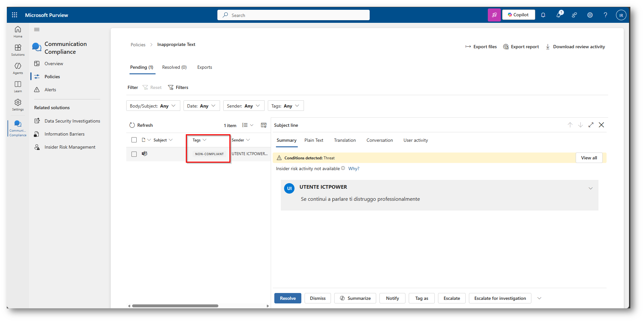Expand the item pane to full screen
Image resolution: width=644 pixels, height=322 pixels.
[591, 125]
